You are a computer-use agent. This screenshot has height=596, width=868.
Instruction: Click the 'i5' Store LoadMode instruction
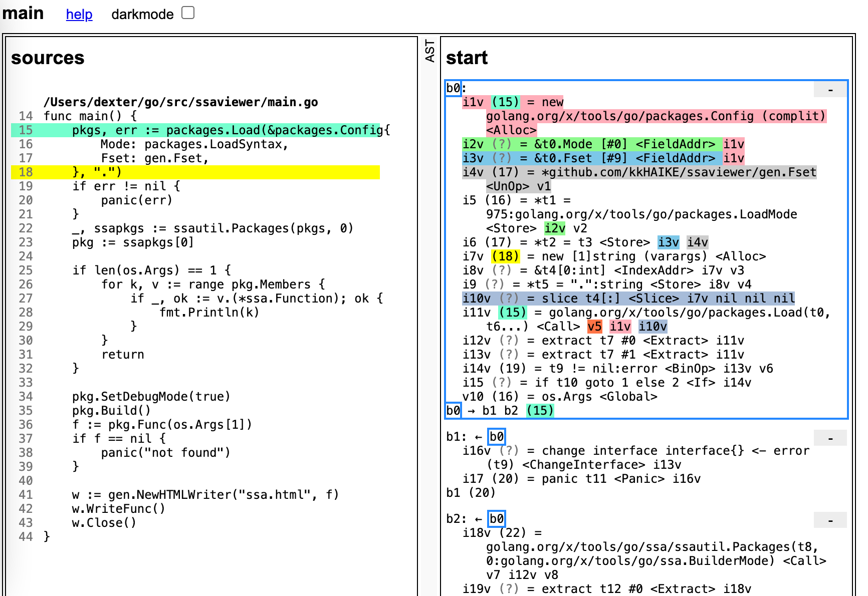(x=629, y=214)
